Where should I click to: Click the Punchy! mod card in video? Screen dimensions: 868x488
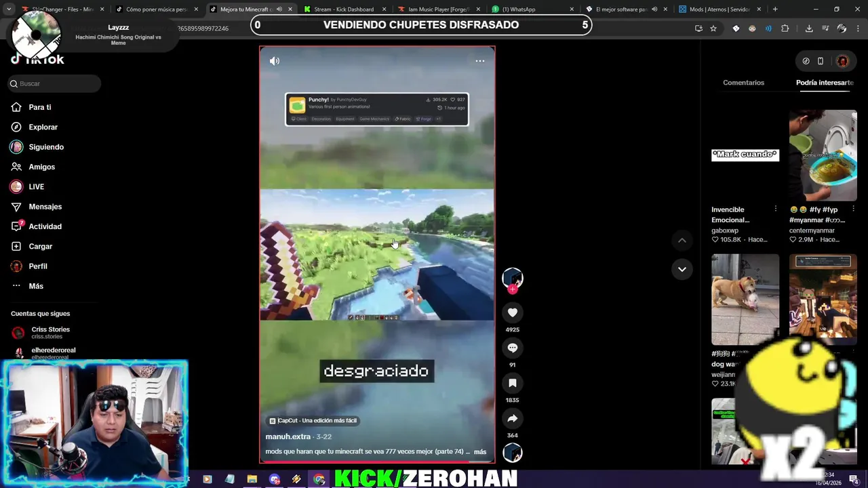click(376, 109)
